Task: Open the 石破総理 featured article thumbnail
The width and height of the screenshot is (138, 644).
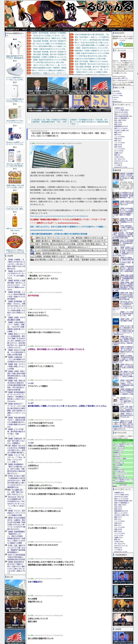Action: pyautogui.click(x=37, y=86)
